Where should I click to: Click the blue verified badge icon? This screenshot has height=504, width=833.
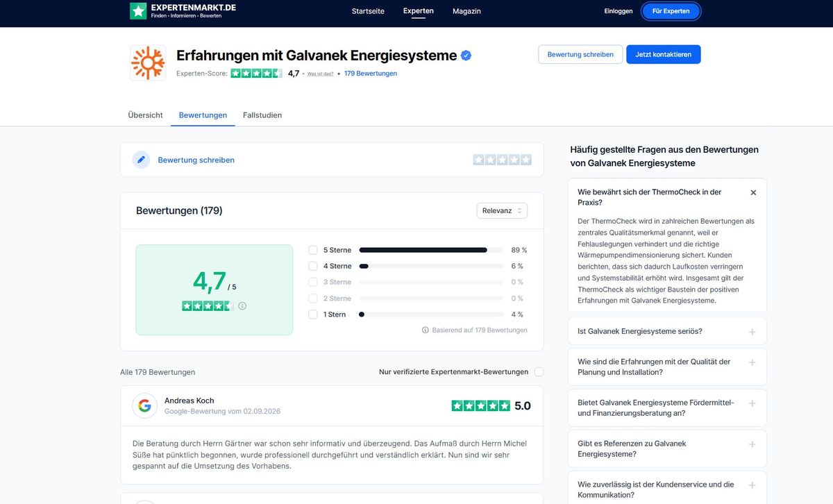click(466, 56)
